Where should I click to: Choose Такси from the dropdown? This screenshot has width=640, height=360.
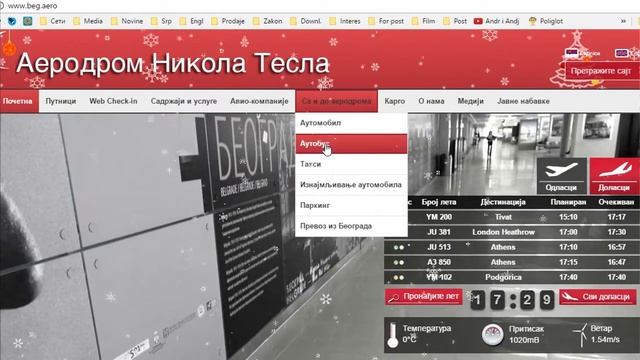351,164
